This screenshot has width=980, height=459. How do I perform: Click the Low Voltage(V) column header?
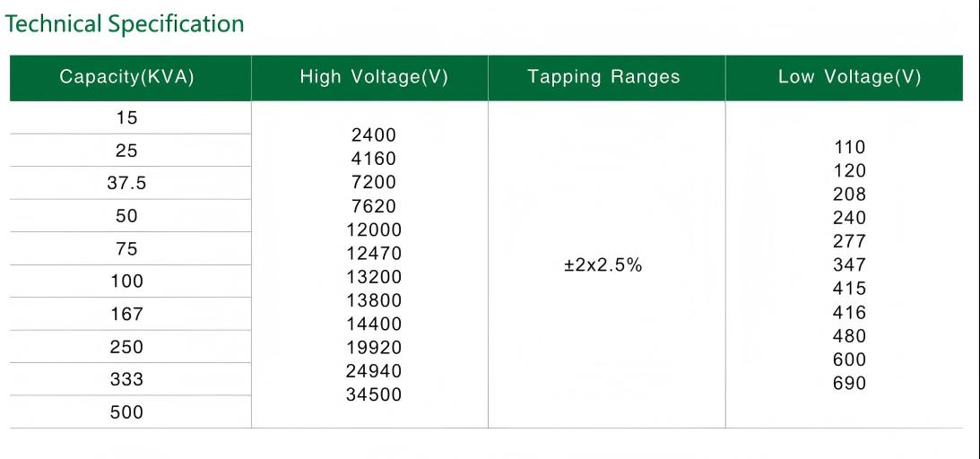pyautogui.click(x=849, y=77)
